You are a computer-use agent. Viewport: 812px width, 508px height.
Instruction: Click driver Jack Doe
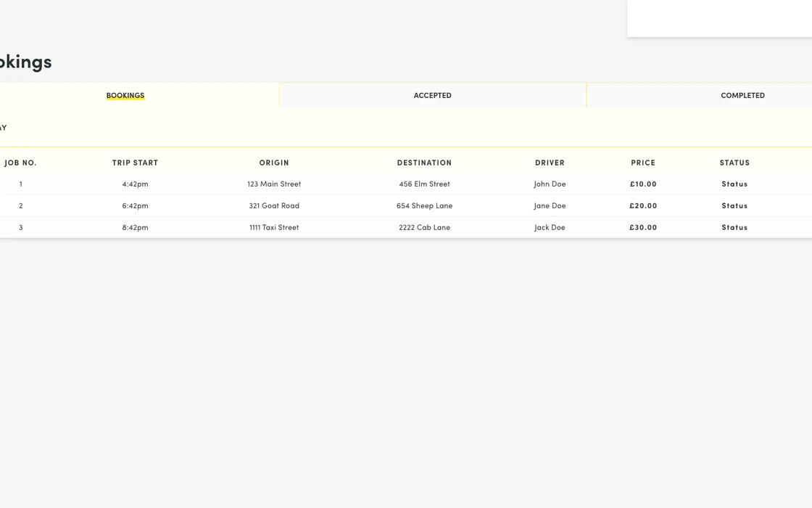coord(550,228)
